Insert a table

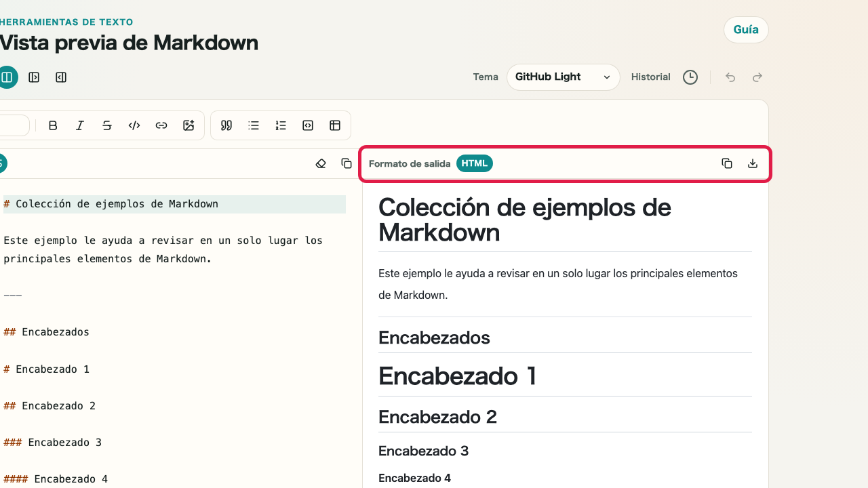335,125
